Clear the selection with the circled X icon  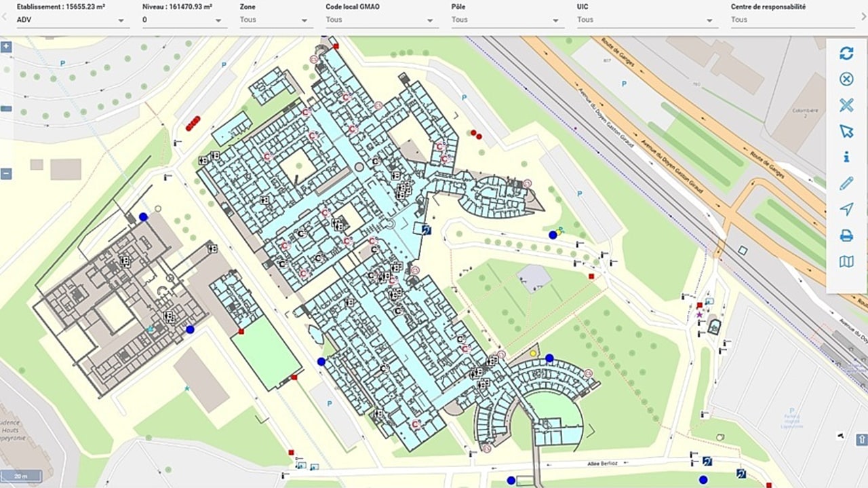[x=846, y=79]
